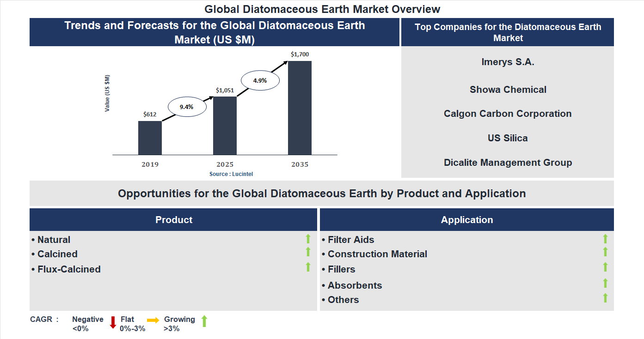Click the growth arrow beside Flux-Calcined
The height and width of the screenshot is (339, 644).
click(x=308, y=267)
